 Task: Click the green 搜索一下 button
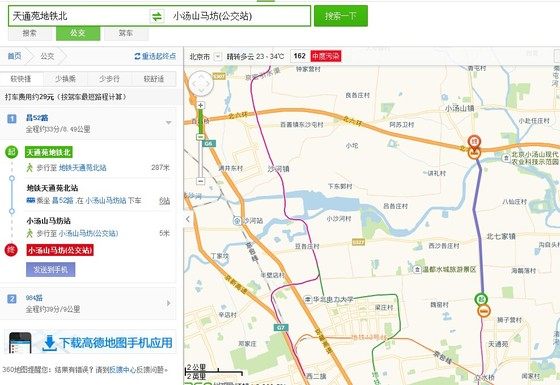341,16
